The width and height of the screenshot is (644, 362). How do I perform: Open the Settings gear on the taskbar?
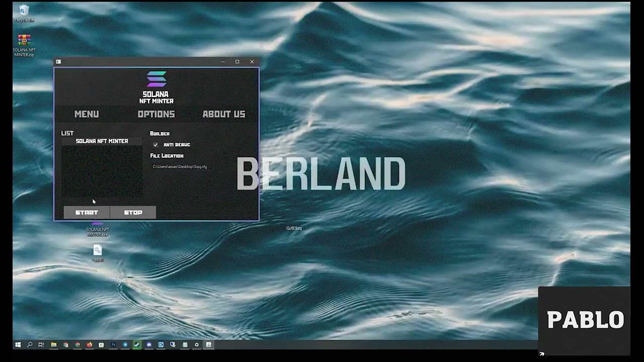pos(197,345)
